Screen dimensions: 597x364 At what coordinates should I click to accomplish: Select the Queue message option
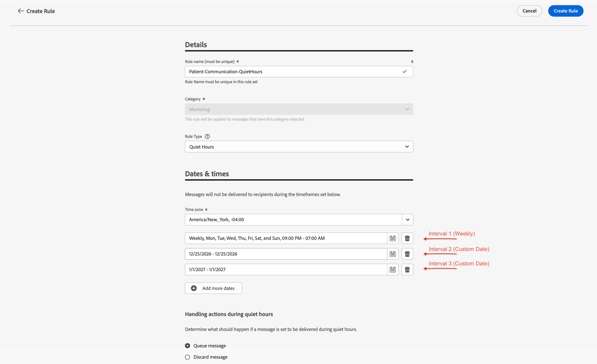[188, 346]
